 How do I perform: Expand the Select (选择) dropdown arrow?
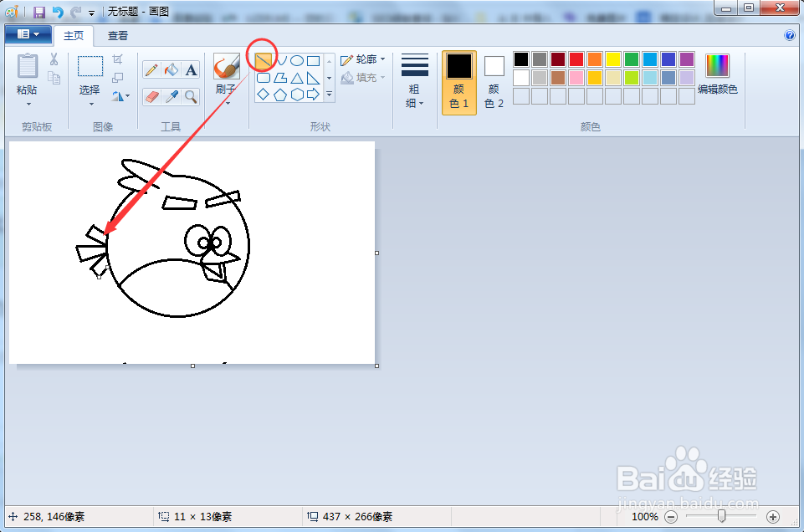[x=91, y=104]
